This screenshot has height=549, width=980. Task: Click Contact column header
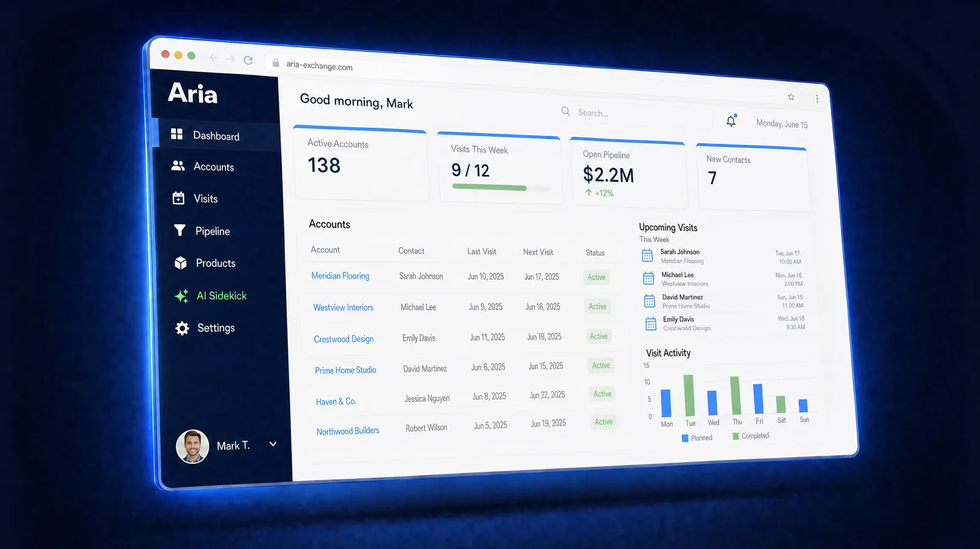[x=411, y=251]
